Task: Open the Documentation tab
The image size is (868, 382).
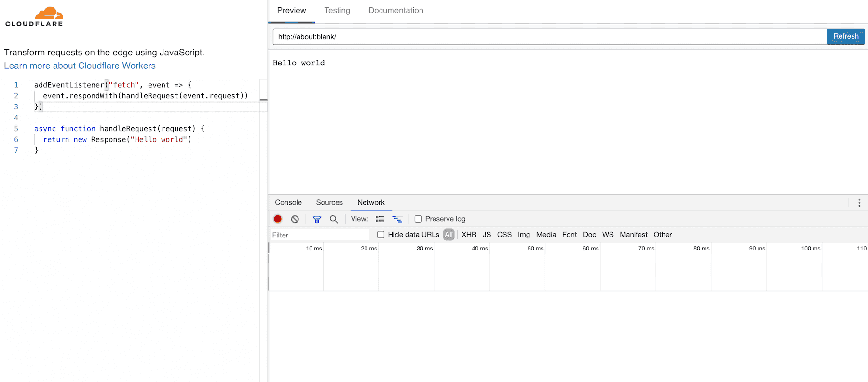Action: point(396,11)
